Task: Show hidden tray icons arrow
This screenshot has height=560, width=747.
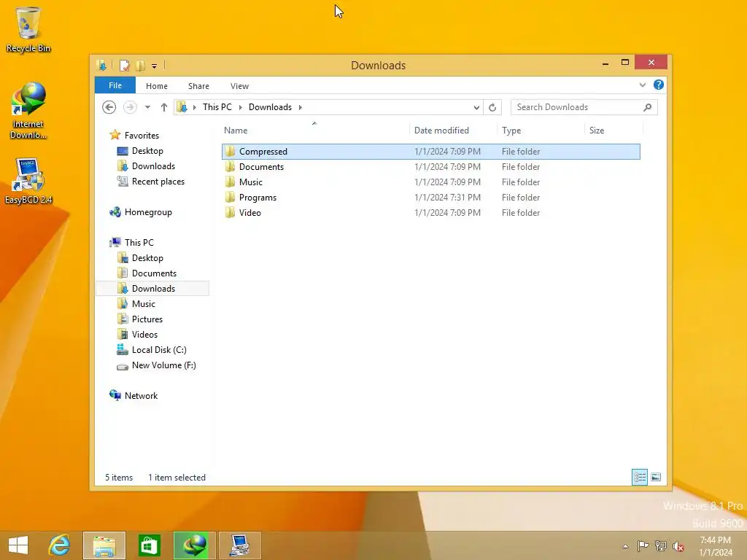Action: [625, 547]
